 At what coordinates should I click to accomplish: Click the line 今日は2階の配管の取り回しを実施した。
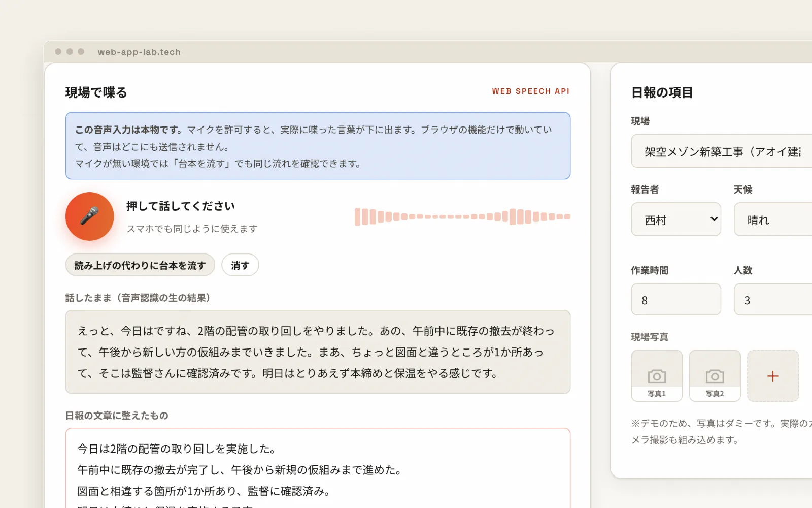177,449
